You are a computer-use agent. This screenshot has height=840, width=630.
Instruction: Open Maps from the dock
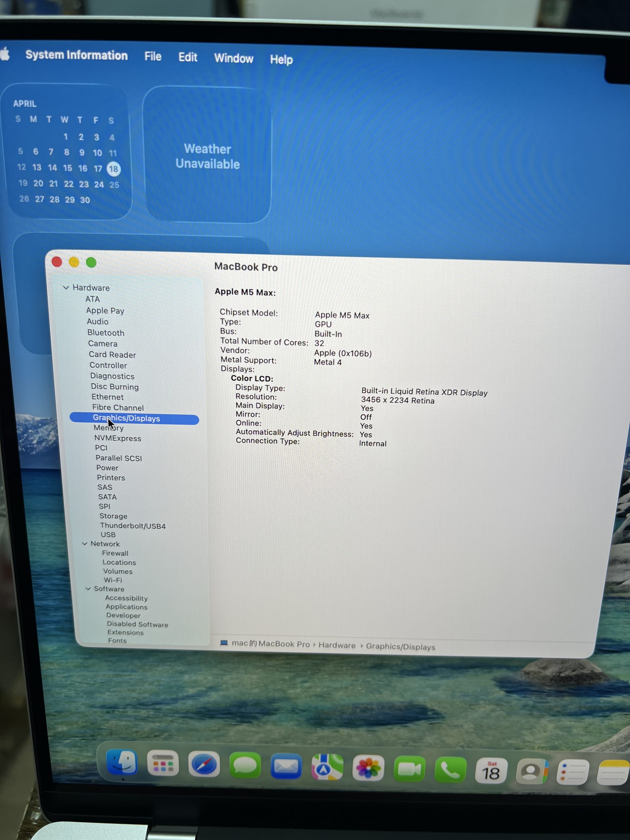[x=327, y=767]
